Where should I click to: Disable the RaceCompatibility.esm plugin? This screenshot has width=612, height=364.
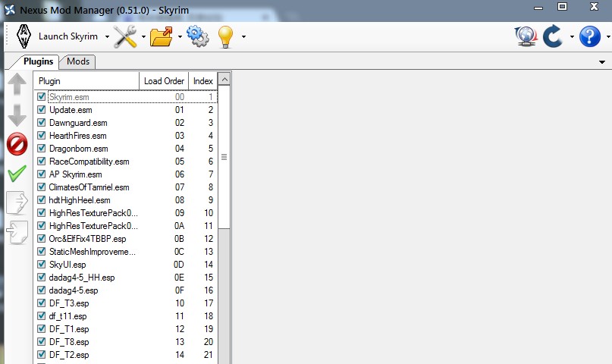42,161
